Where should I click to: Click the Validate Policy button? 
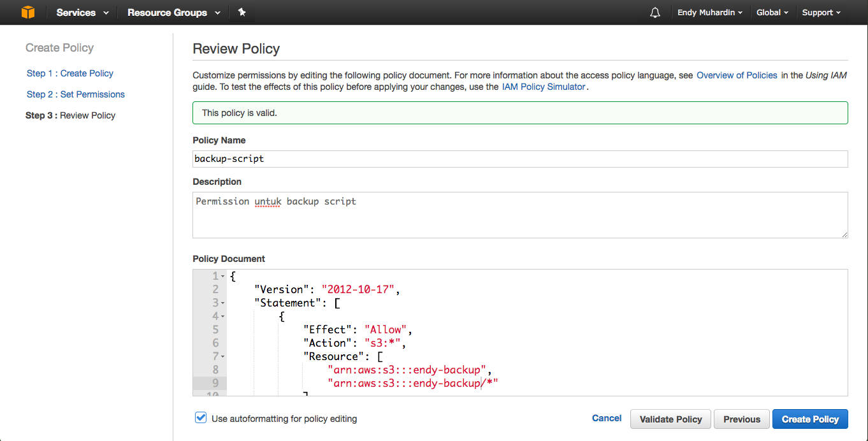(x=670, y=419)
